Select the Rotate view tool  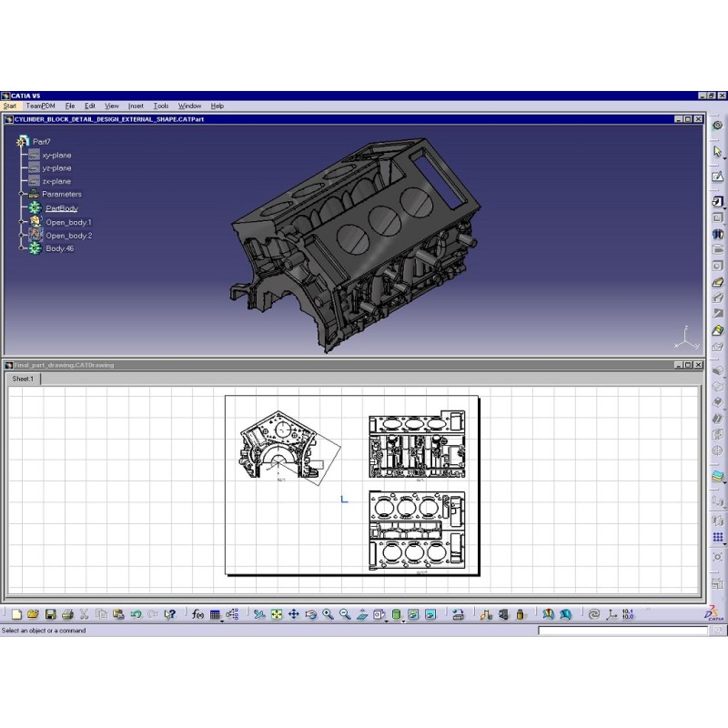pyautogui.click(x=311, y=614)
